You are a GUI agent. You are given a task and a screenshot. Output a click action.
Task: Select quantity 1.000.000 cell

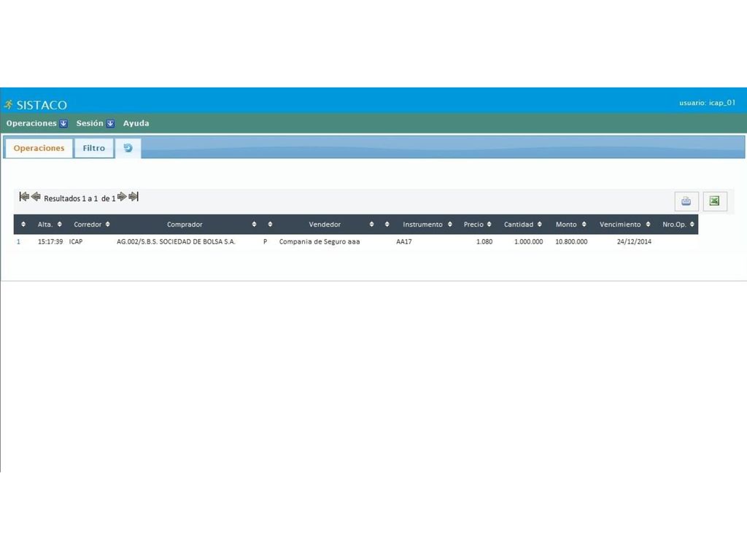tap(528, 241)
